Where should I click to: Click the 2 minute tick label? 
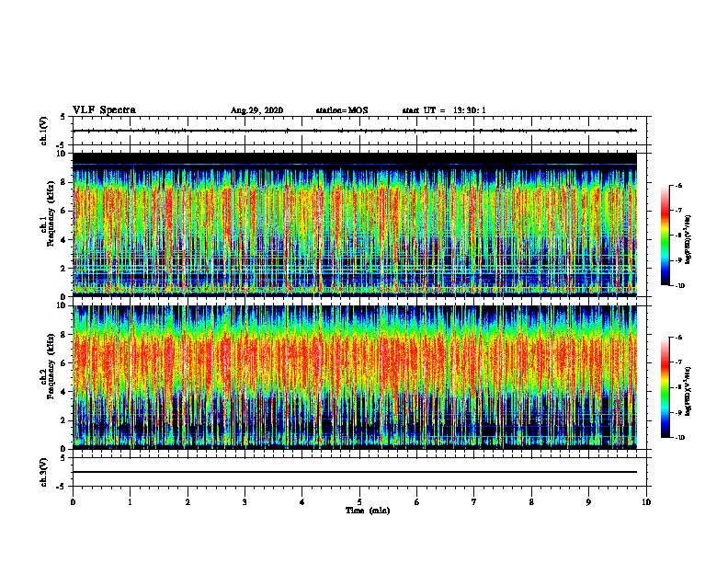[188, 502]
